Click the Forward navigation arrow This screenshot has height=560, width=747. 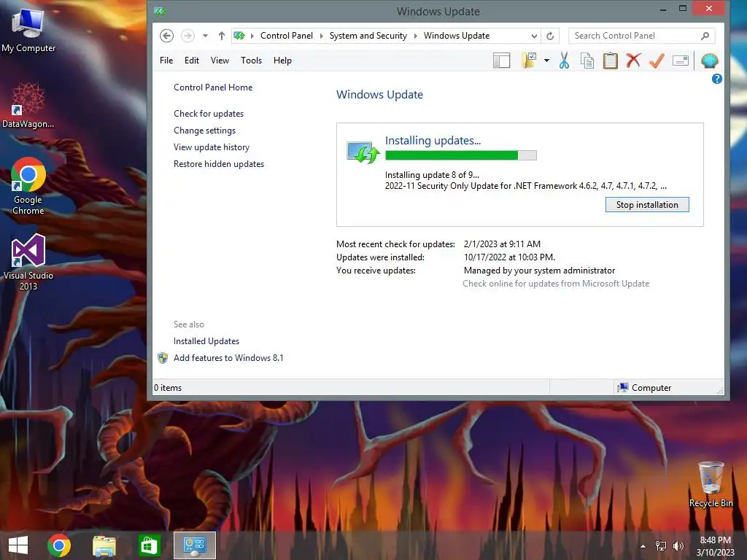[187, 36]
